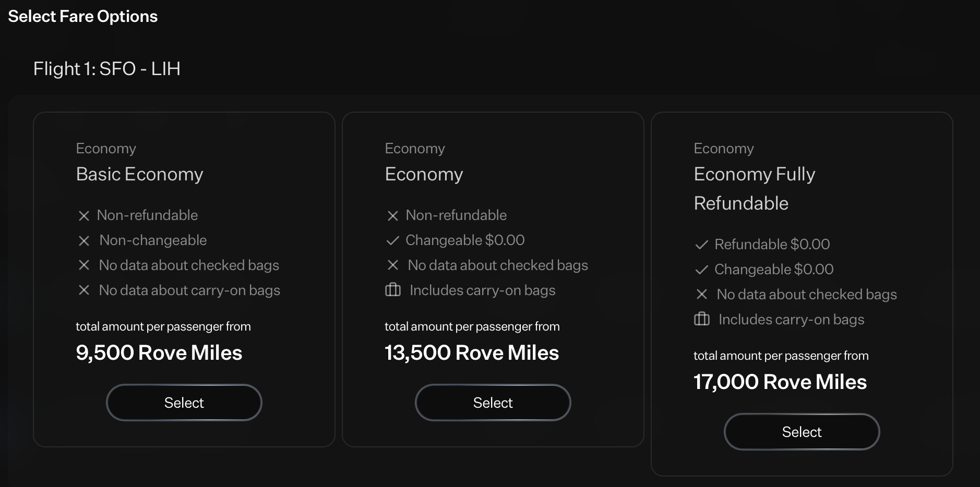Select the Economy fare option
Image resolution: width=980 pixels, height=487 pixels.
pyautogui.click(x=493, y=402)
